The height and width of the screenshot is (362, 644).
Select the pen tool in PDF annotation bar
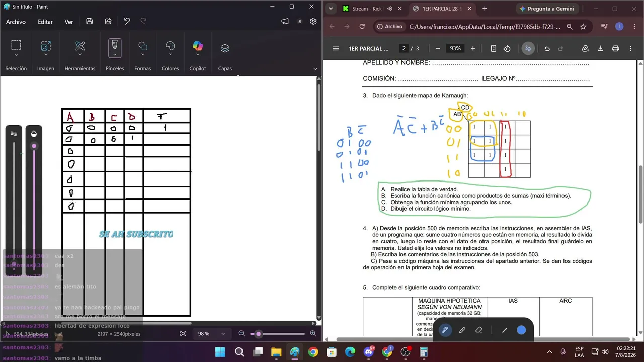click(445, 330)
